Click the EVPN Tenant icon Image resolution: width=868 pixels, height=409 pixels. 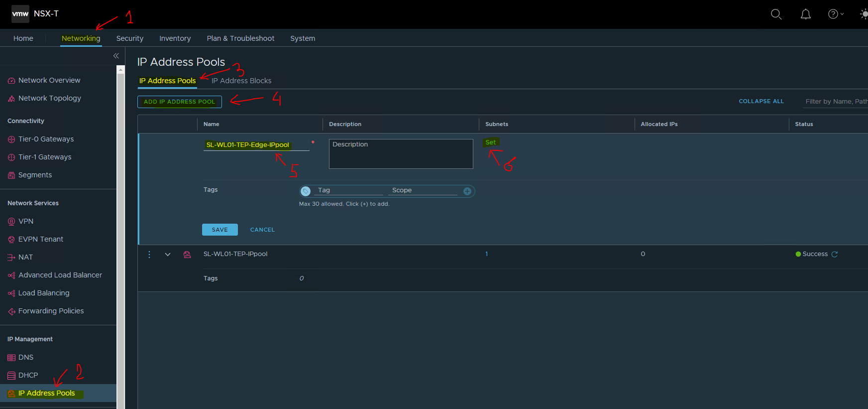coord(11,240)
